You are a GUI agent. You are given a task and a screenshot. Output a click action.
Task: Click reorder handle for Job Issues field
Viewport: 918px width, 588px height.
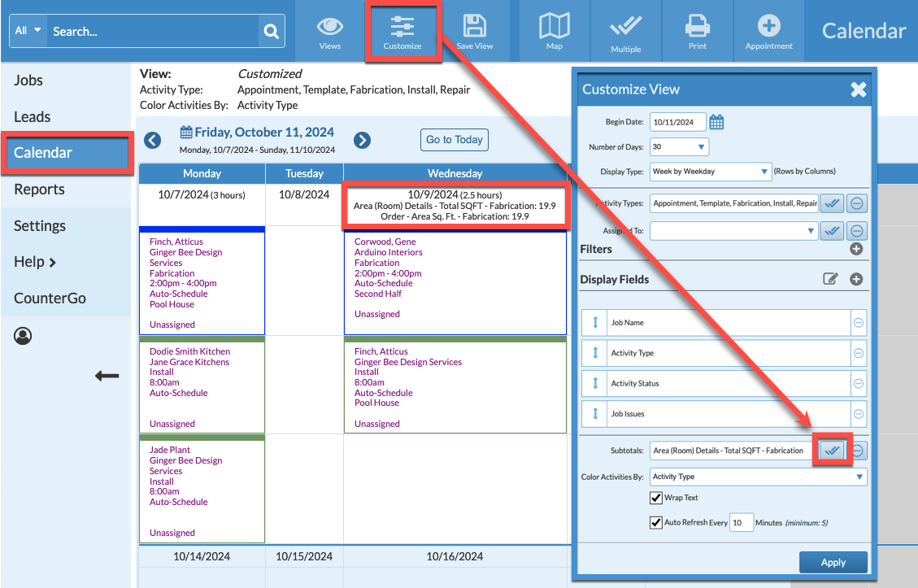(x=595, y=414)
